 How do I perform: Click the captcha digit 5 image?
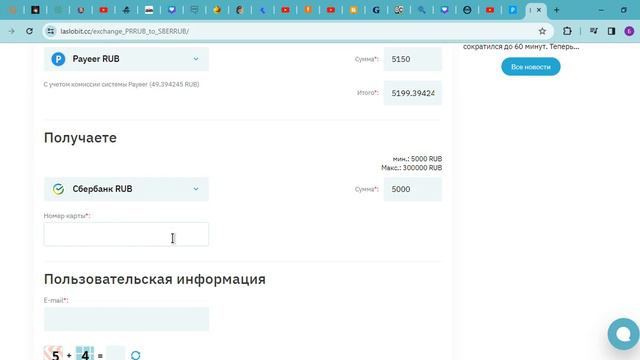pyautogui.click(x=53, y=353)
